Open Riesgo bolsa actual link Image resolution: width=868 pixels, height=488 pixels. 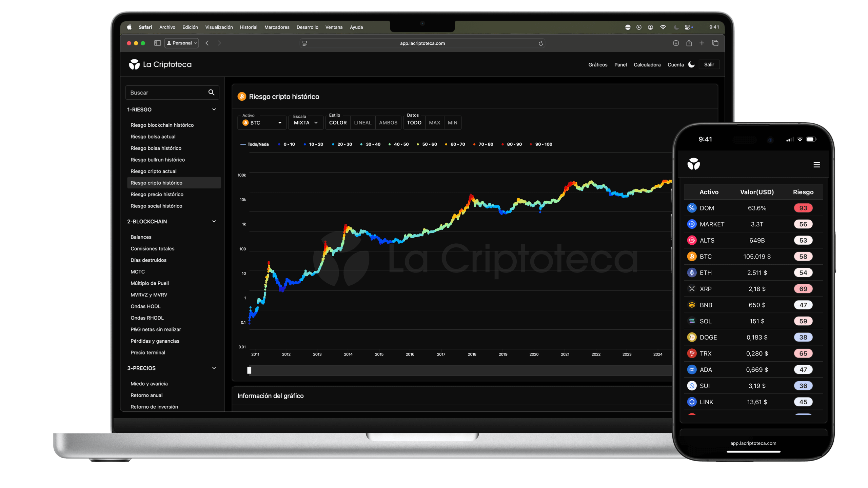[153, 137]
